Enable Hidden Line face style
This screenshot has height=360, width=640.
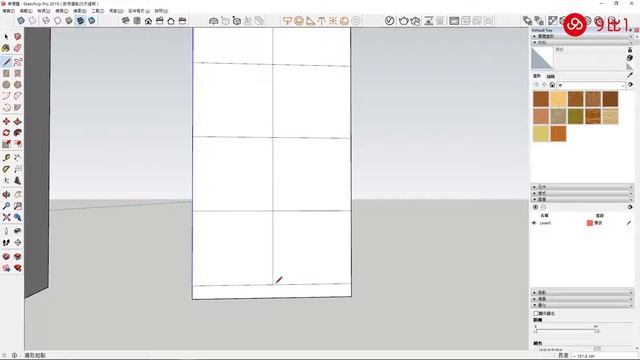tap(58, 20)
